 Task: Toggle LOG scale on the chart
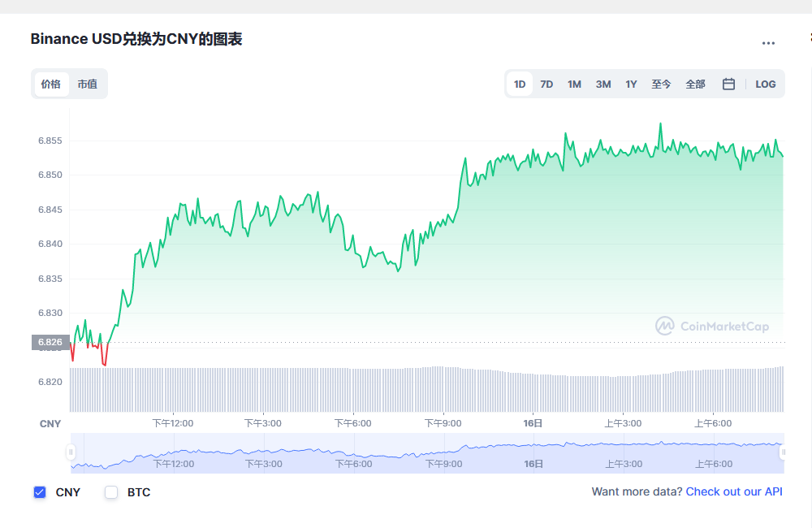pos(766,84)
